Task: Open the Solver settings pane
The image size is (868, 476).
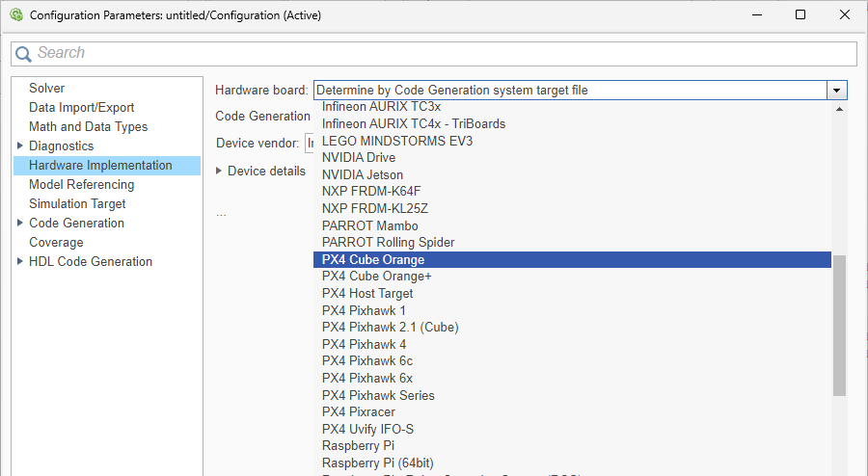Action: pyautogui.click(x=46, y=88)
